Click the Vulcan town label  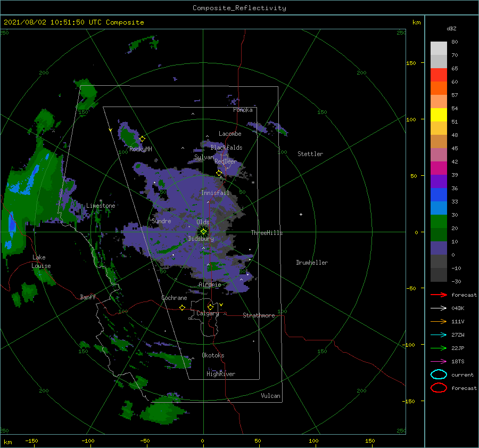[270, 396]
